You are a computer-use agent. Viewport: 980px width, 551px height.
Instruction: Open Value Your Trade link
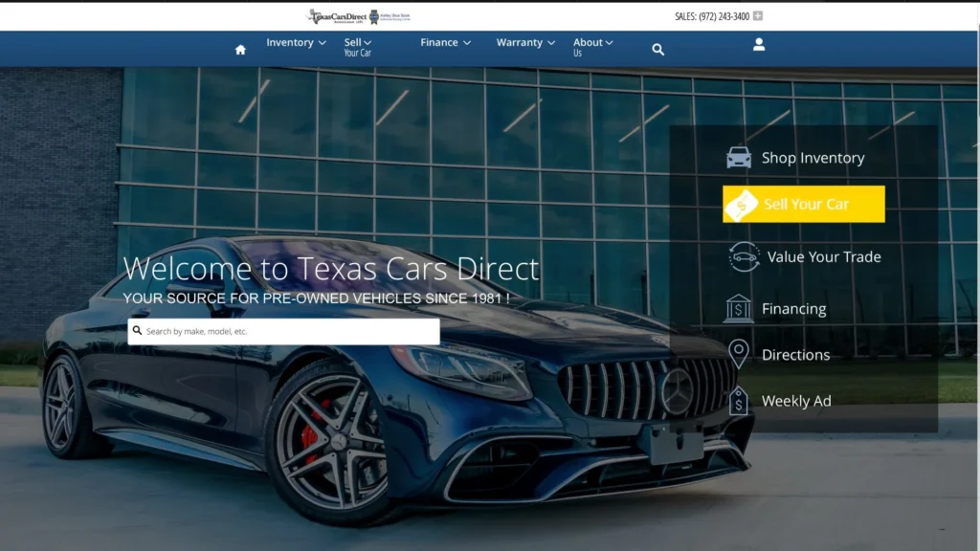(x=824, y=256)
